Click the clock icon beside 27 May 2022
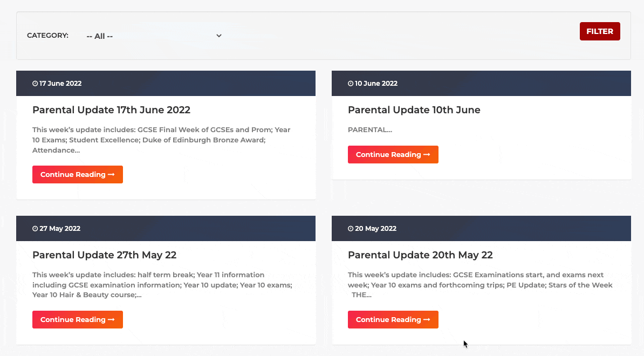 (35, 229)
